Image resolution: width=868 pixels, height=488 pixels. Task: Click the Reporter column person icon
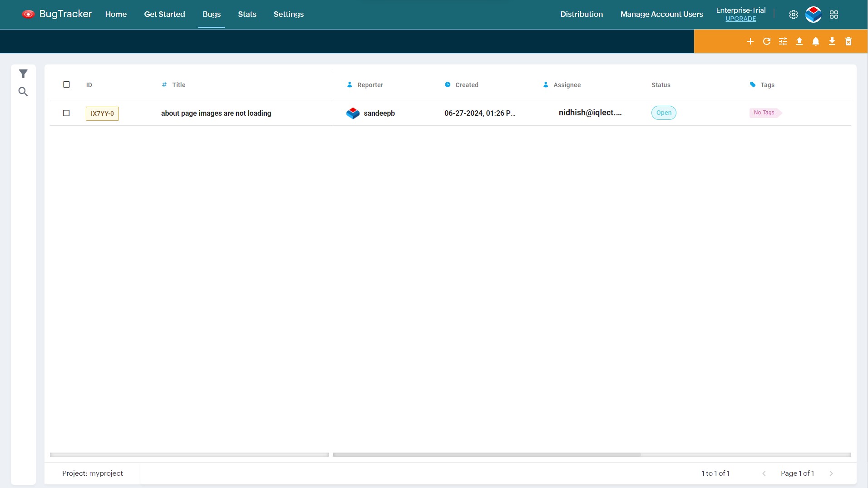pos(350,84)
